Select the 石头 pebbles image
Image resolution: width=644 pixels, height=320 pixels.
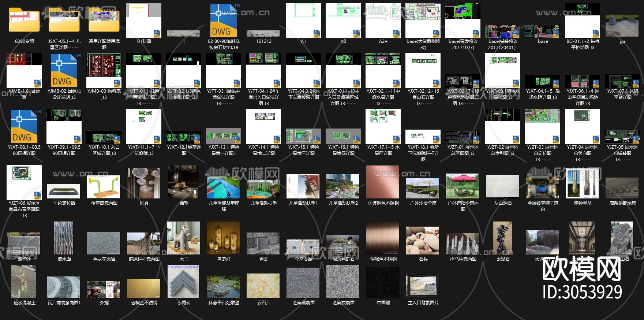coord(423,239)
